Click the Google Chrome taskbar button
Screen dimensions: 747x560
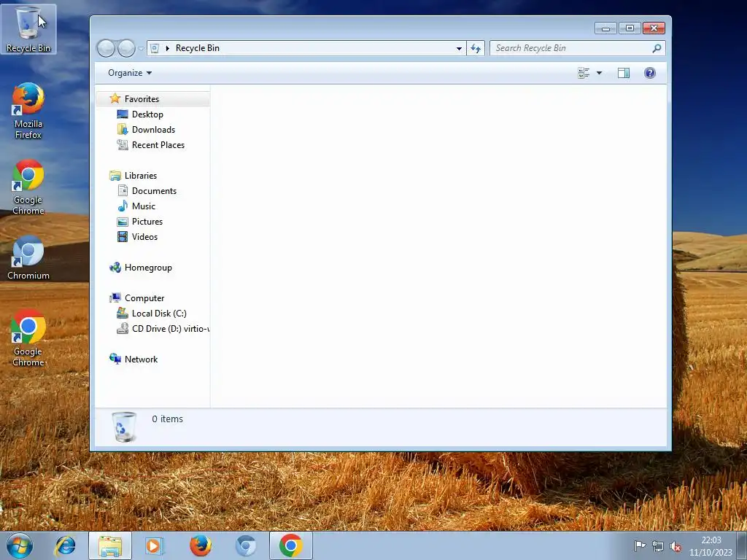(x=291, y=545)
